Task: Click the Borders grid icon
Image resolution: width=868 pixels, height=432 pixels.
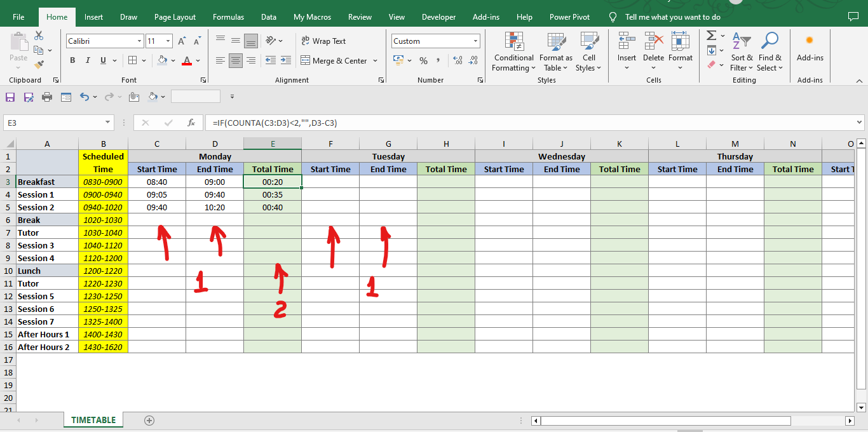Action: (x=132, y=60)
